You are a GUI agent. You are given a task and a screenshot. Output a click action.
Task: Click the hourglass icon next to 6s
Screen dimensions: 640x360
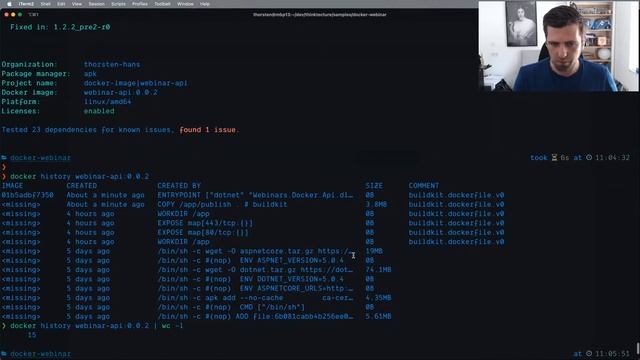point(554,158)
